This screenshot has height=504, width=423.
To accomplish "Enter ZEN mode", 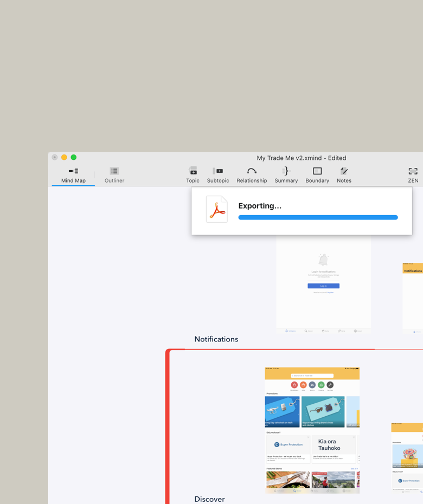I will (413, 175).
